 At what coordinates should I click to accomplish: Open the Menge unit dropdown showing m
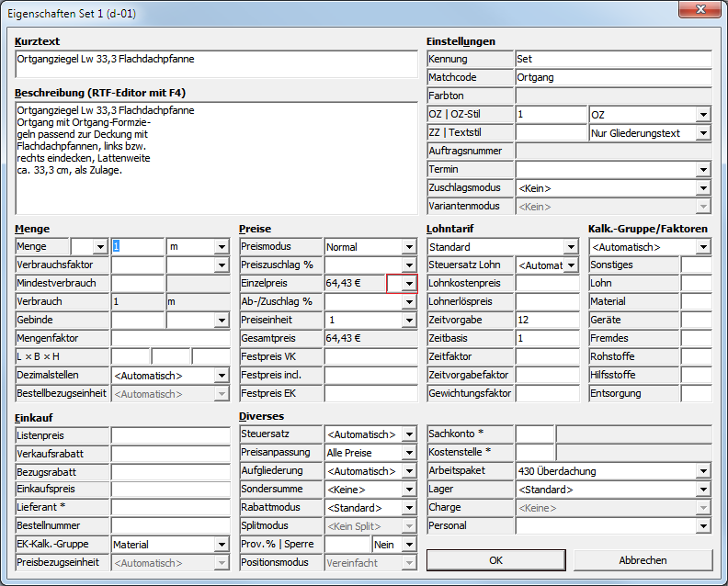click(222, 247)
